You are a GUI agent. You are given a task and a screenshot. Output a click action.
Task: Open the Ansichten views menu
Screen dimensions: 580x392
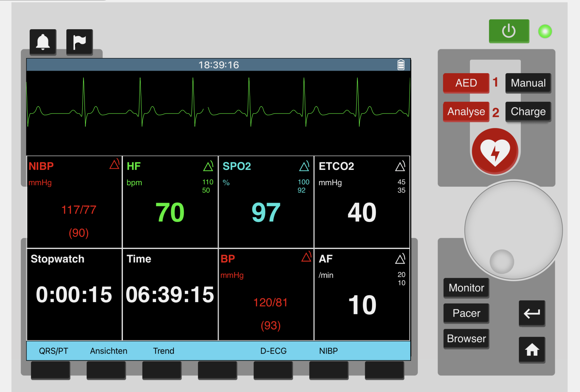pos(109,351)
